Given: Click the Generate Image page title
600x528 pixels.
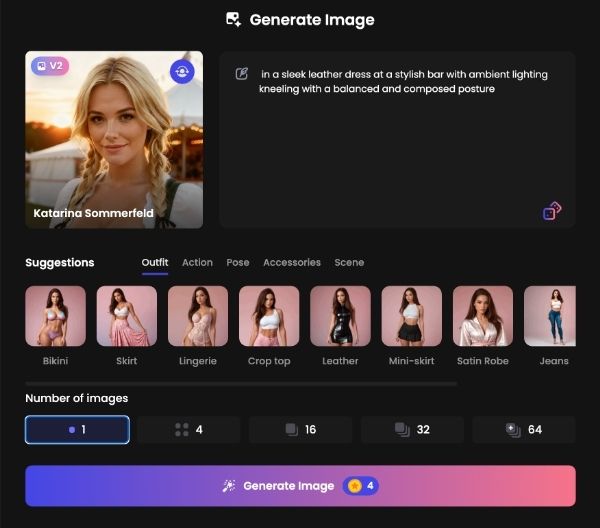Looking at the screenshot, I should point(312,20).
